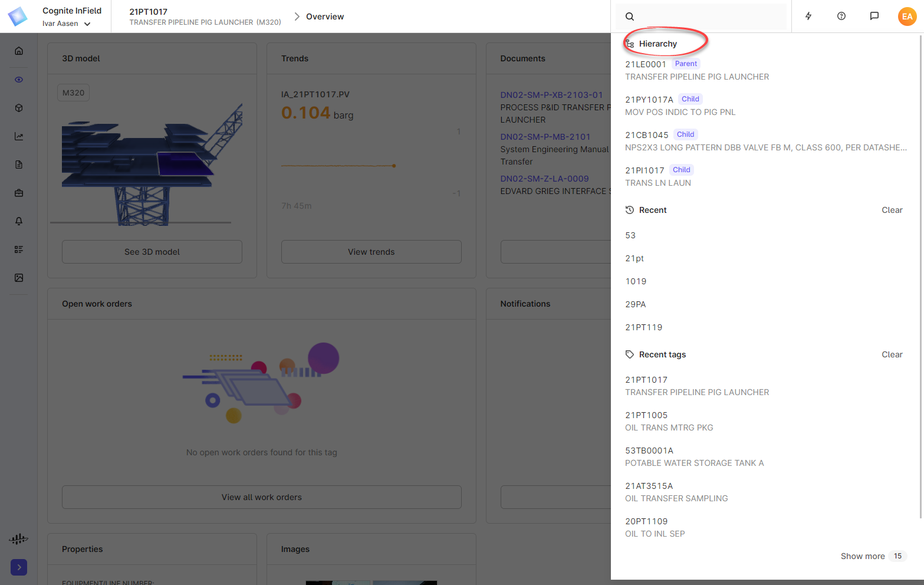Clear the Recent tags list

point(892,354)
